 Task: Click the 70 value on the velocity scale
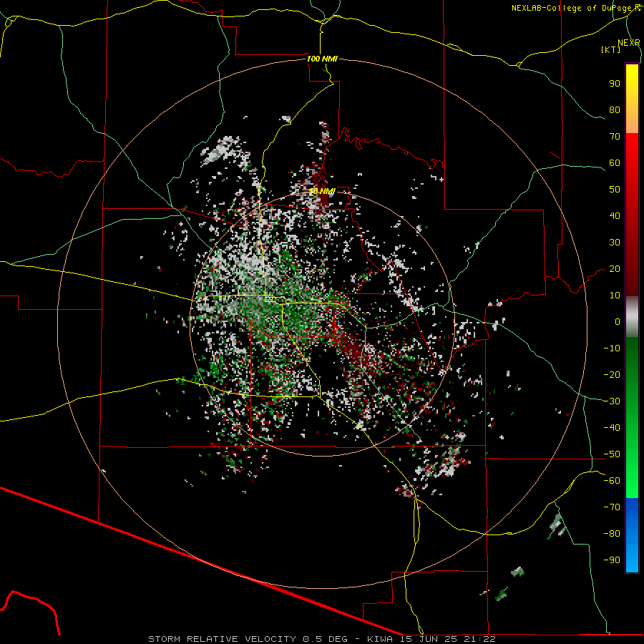[x=615, y=137]
